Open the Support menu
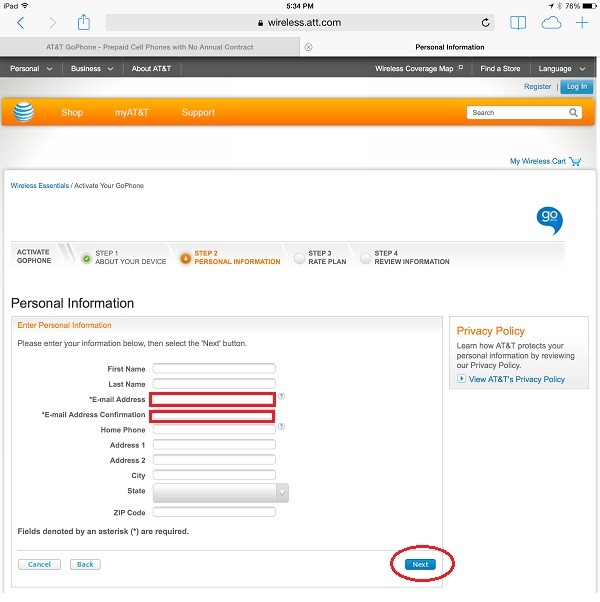The image size is (600, 602). [198, 112]
